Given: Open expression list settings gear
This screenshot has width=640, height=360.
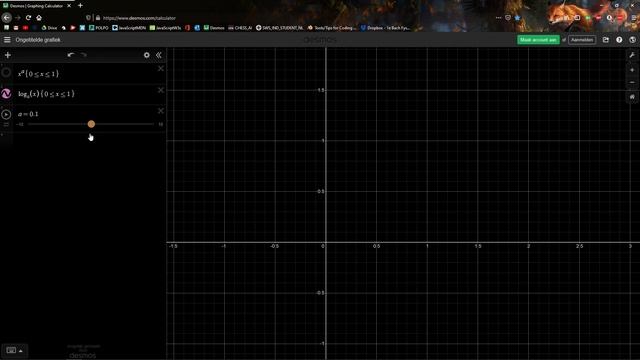Looking at the screenshot, I should [x=147, y=55].
